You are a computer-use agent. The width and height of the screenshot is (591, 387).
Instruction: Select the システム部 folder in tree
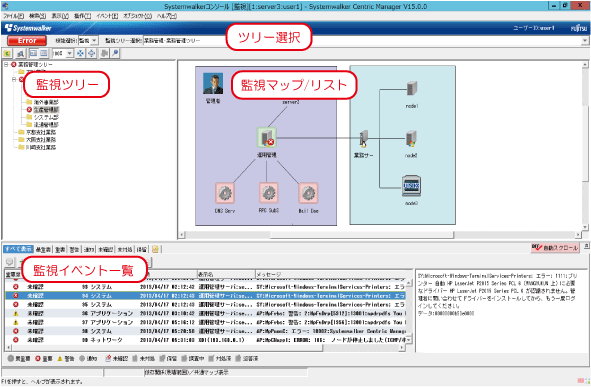pyautogui.click(x=46, y=117)
